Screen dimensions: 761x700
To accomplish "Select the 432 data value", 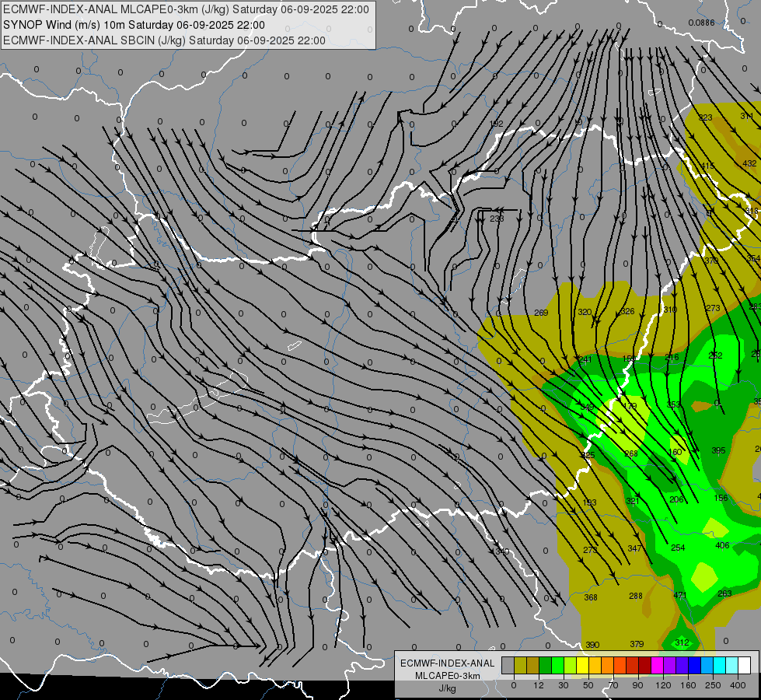I will (749, 163).
